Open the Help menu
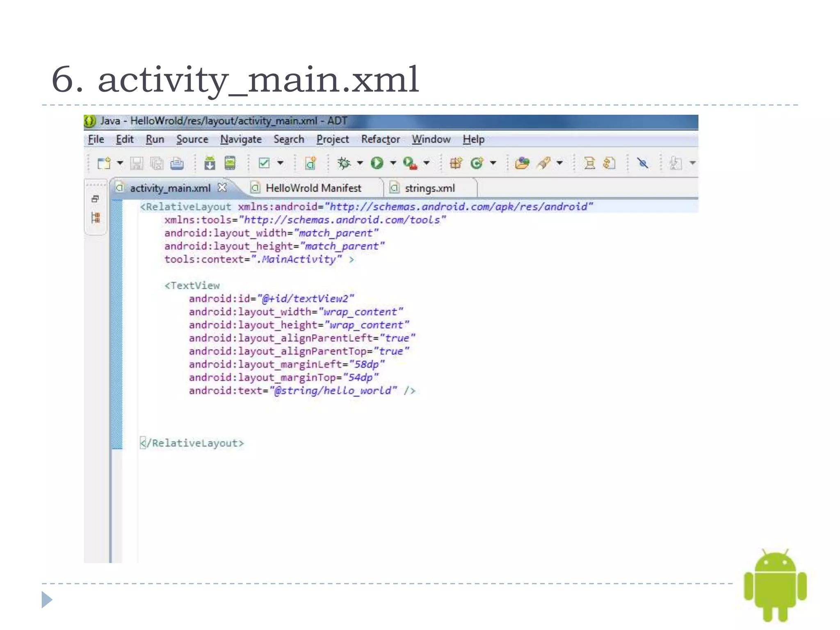The image size is (840, 630). [474, 139]
